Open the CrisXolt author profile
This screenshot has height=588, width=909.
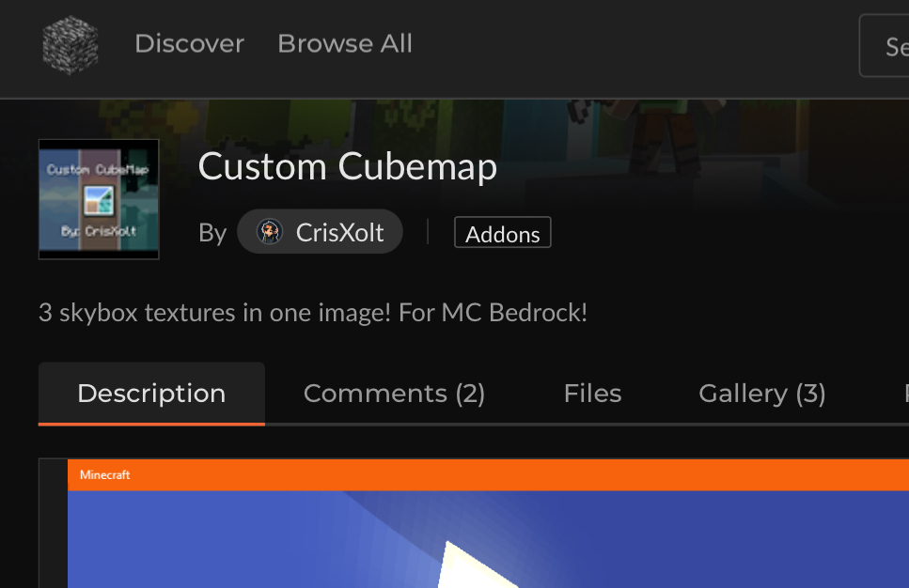pos(320,232)
